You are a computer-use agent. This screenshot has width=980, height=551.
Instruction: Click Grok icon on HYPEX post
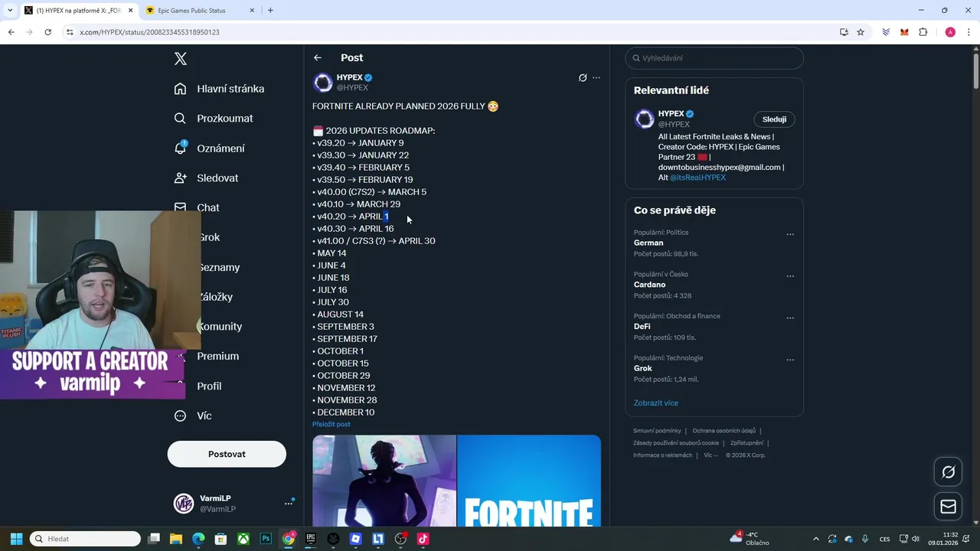pos(583,78)
